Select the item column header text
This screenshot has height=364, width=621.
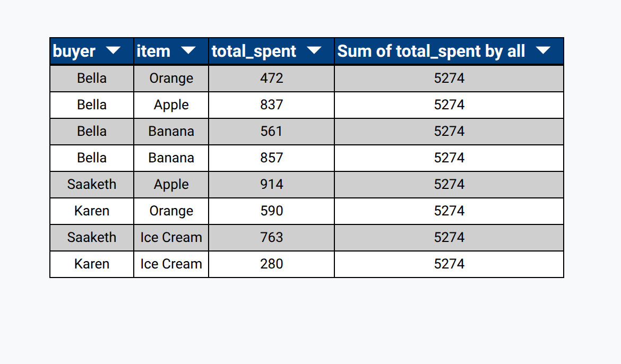coord(153,51)
